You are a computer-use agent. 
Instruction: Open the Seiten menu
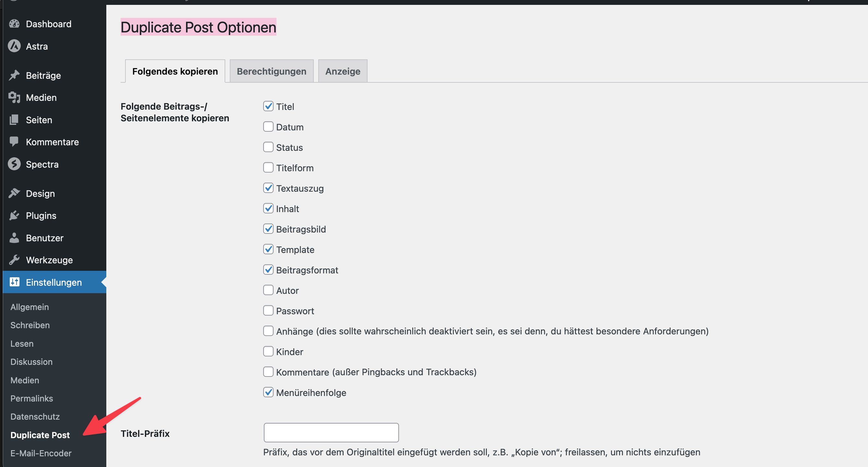pos(39,120)
